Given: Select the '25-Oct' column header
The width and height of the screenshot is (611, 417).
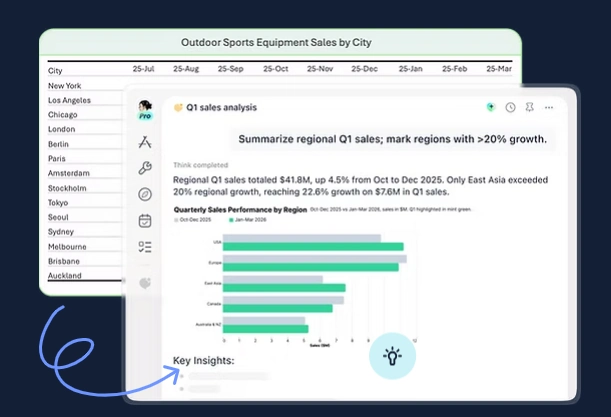Looking at the screenshot, I should (x=275, y=69).
